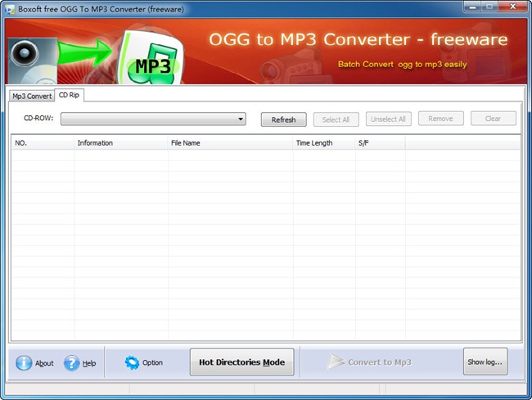Viewport: 532px width, 400px height.
Task: Click the Refresh button
Action: 284,119
